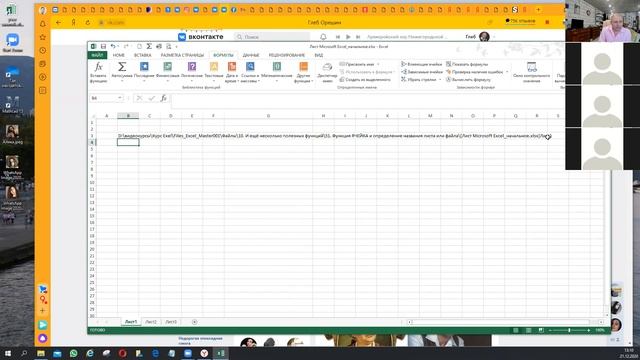Open Math & Trig functions icon
The width and height of the screenshot is (640, 360).
(277, 67)
